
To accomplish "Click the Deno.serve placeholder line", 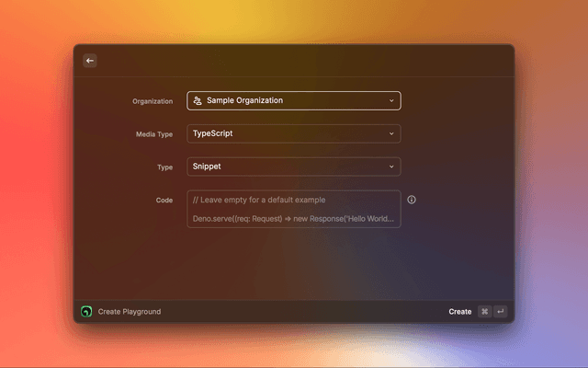I will coord(293,219).
